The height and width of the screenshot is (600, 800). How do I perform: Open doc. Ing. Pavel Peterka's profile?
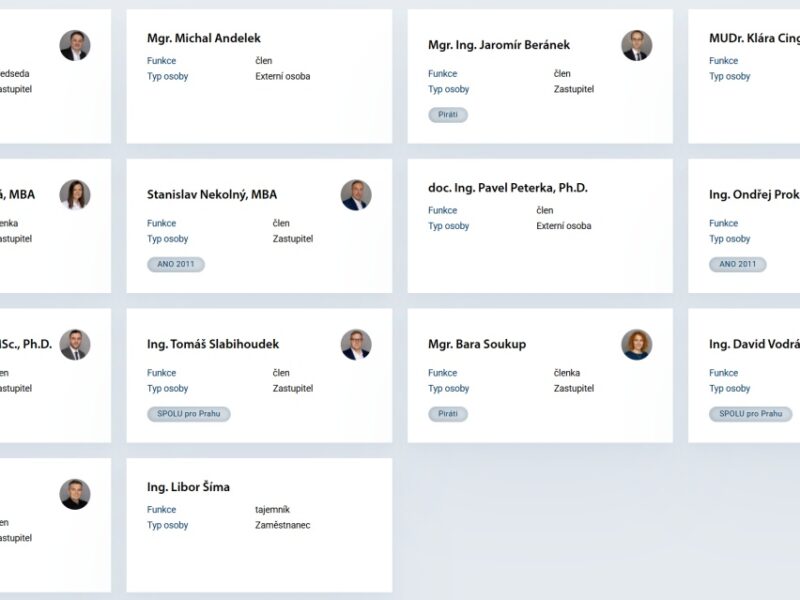pyautogui.click(x=507, y=188)
